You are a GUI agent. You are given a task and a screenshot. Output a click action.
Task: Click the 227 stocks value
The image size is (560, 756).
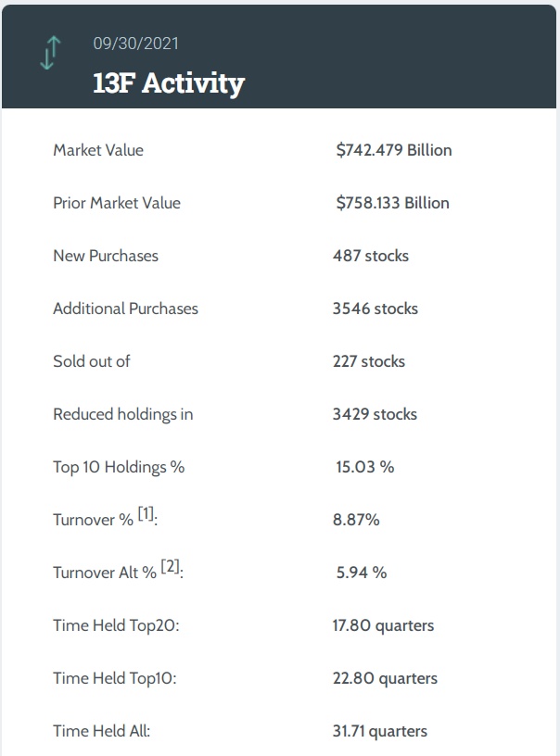[369, 361]
